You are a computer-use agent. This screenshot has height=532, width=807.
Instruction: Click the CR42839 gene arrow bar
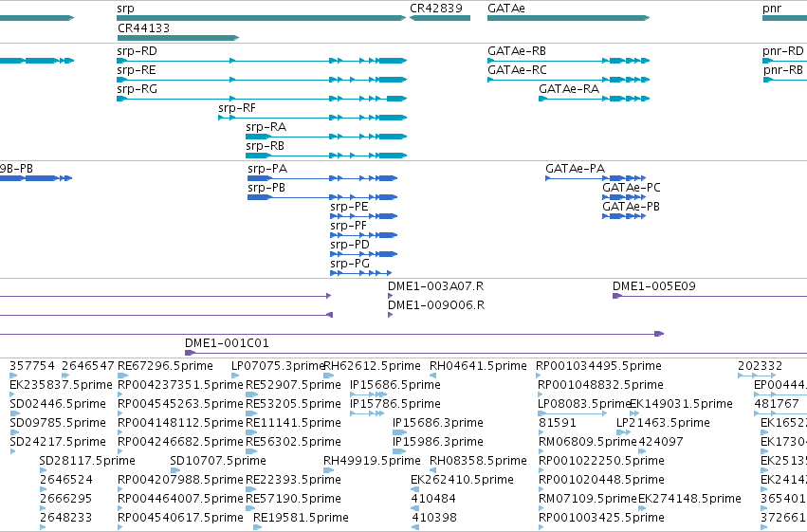[x=440, y=18]
